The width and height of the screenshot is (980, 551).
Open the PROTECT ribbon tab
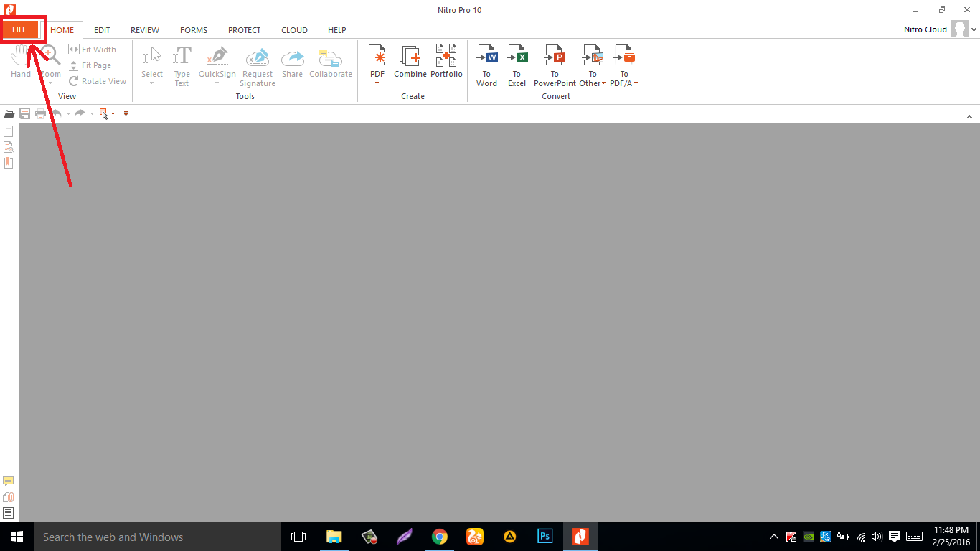245,30
